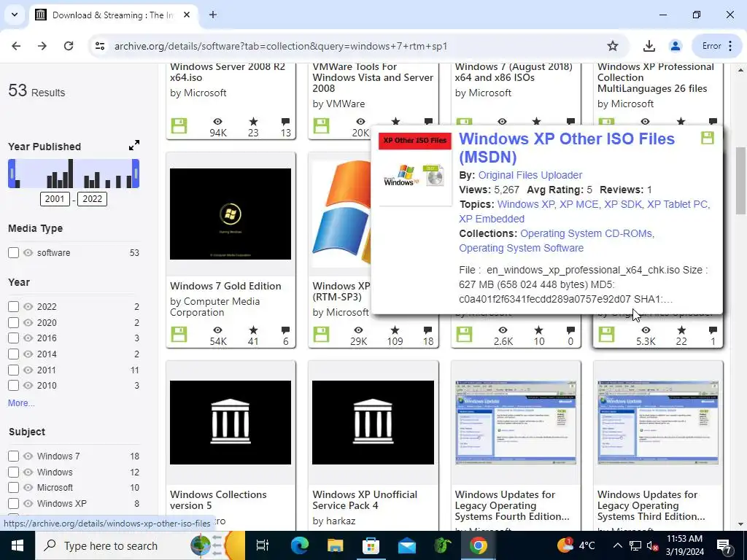Launch Microsoft Edge from taskbar
747x560 pixels.
coord(299,545)
